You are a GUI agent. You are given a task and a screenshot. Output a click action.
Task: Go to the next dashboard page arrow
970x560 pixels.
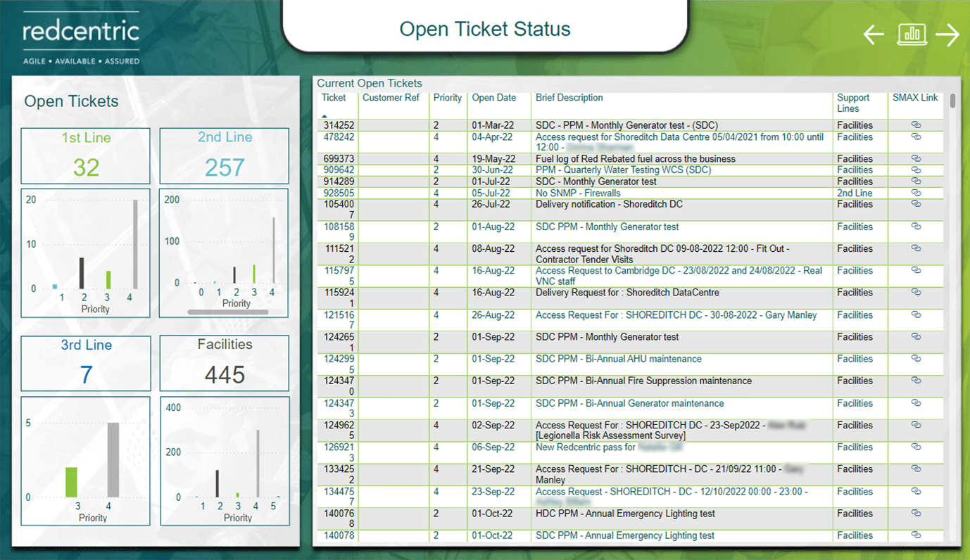(x=949, y=34)
